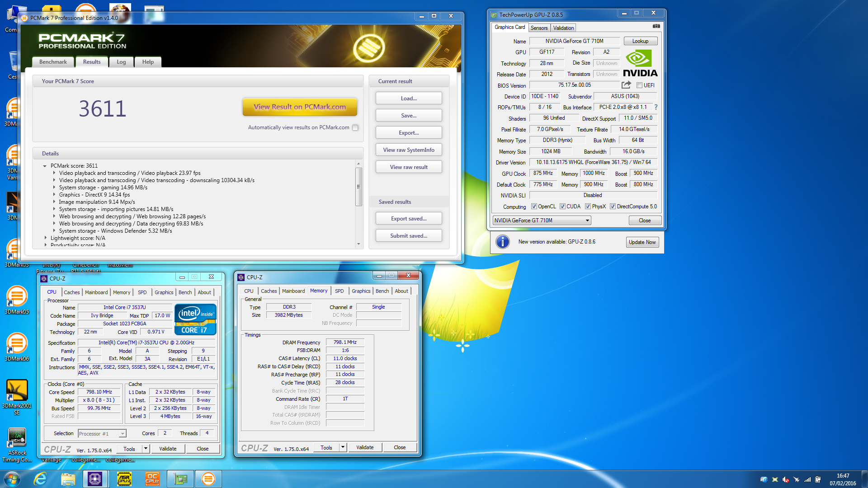Click the Details list scrollbar thumb
Image resolution: width=868 pixels, height=488 pixels.
point(359,187)
